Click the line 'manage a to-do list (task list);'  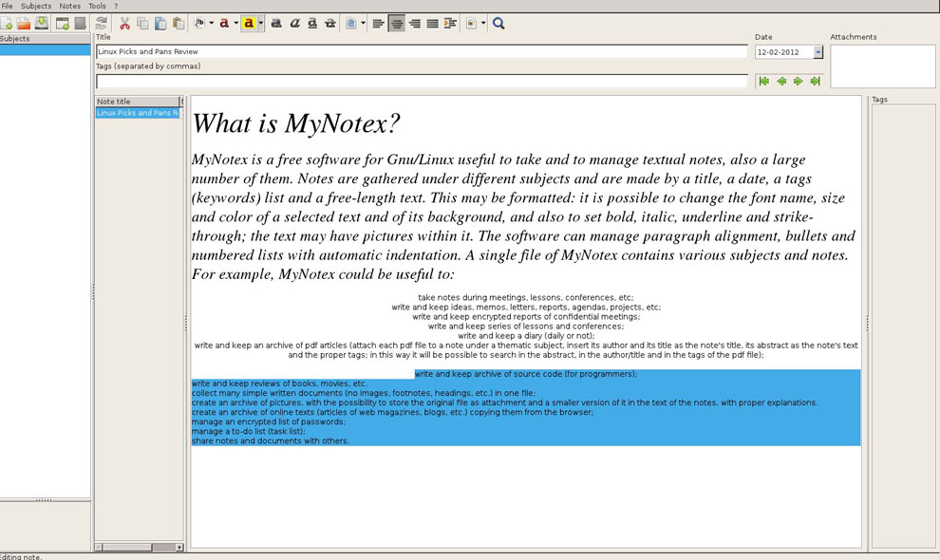coord(248,432)
